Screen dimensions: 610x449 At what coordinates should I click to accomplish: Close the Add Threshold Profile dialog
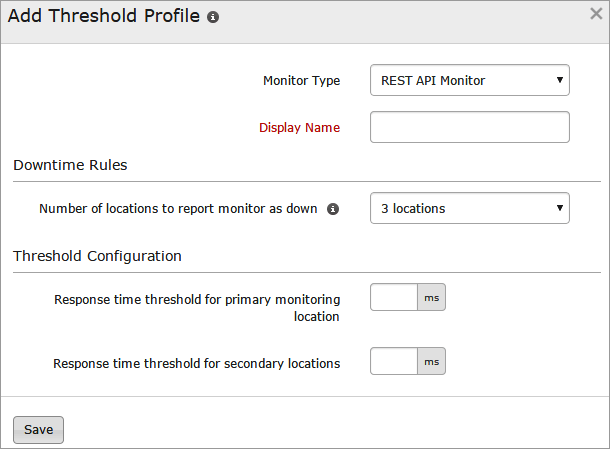click(x=596, y=14)
